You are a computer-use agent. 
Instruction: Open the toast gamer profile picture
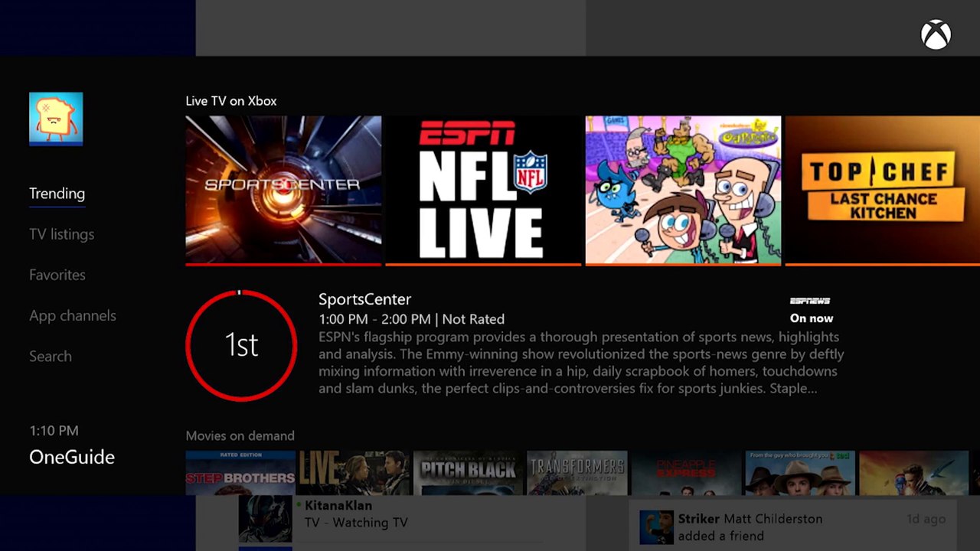pos(56,119)
